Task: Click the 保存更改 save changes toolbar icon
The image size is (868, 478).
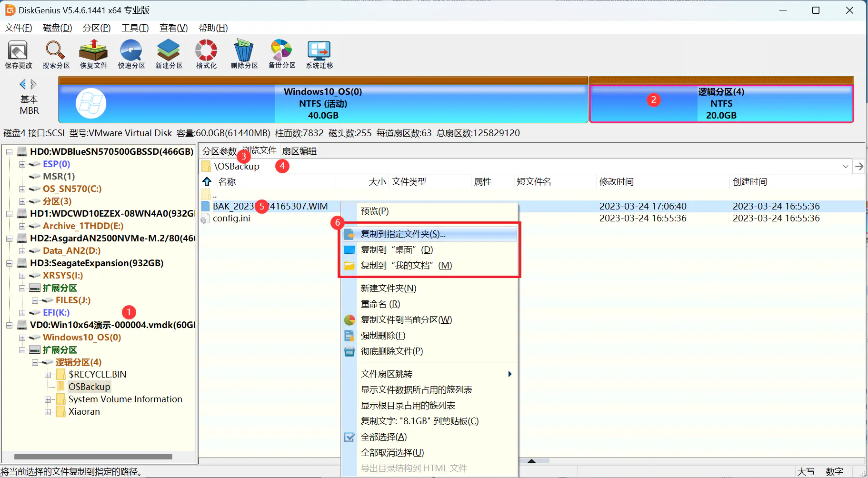Action: [x=18, y=54]
